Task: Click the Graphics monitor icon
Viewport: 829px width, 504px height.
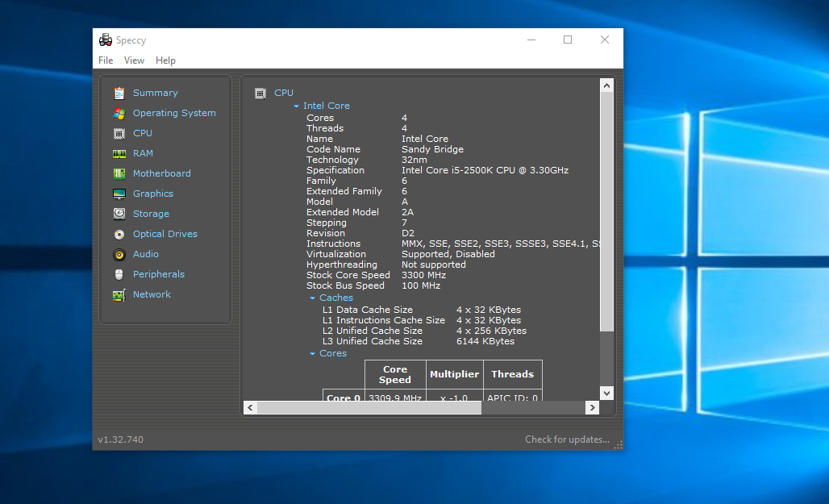Action: coord(119,194)
